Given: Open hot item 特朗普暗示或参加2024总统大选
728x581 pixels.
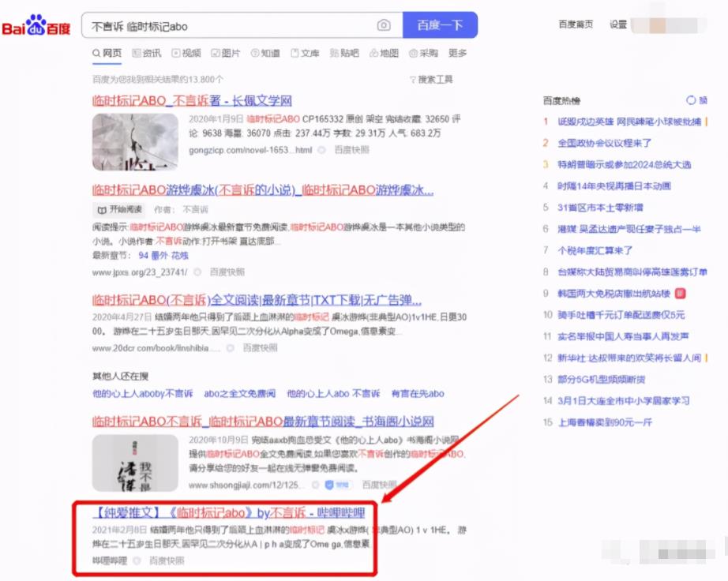Looking at the screenshot, I should point(625,164).
